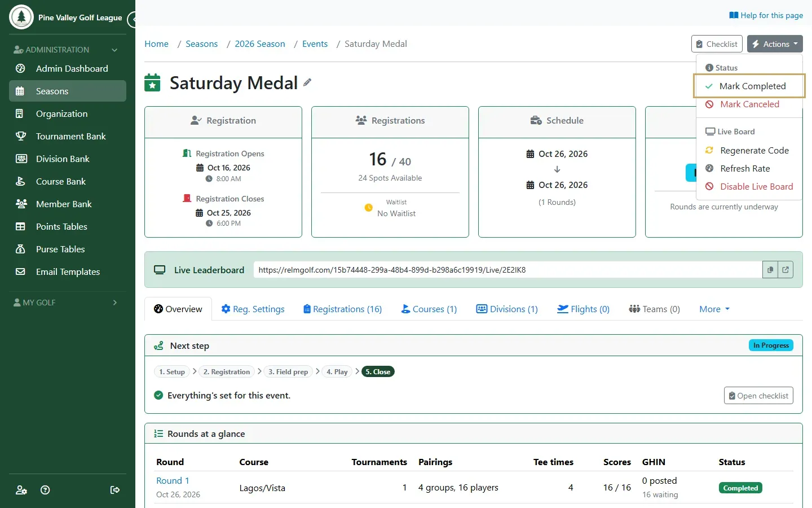Click the Checklist button
Screen dimensions: 812x508
[x=717, y=44]
